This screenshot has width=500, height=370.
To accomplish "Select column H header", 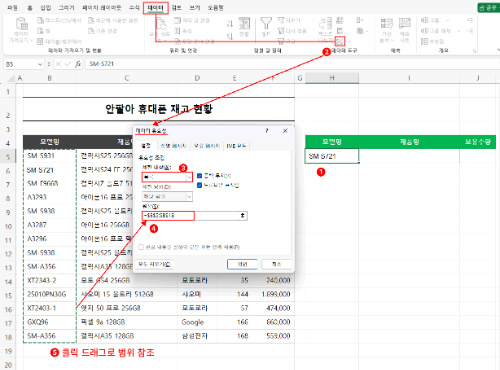I will [332, 78].
